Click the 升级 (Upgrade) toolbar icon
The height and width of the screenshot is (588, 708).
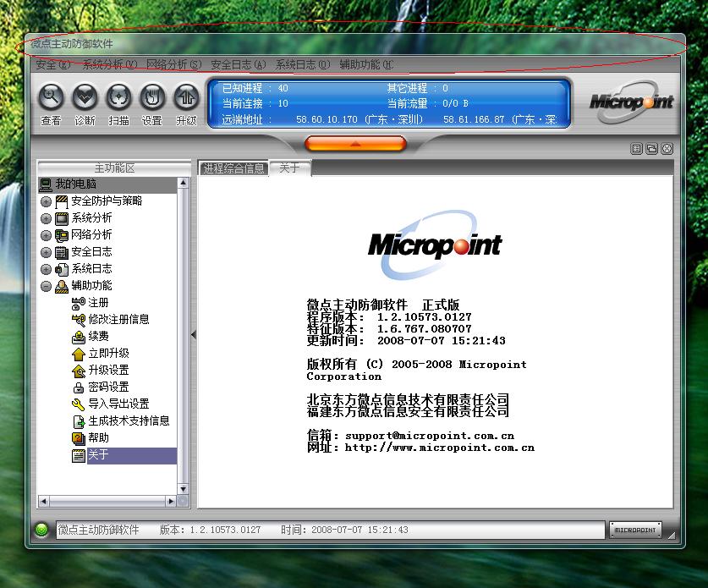(x=186, y=98)
